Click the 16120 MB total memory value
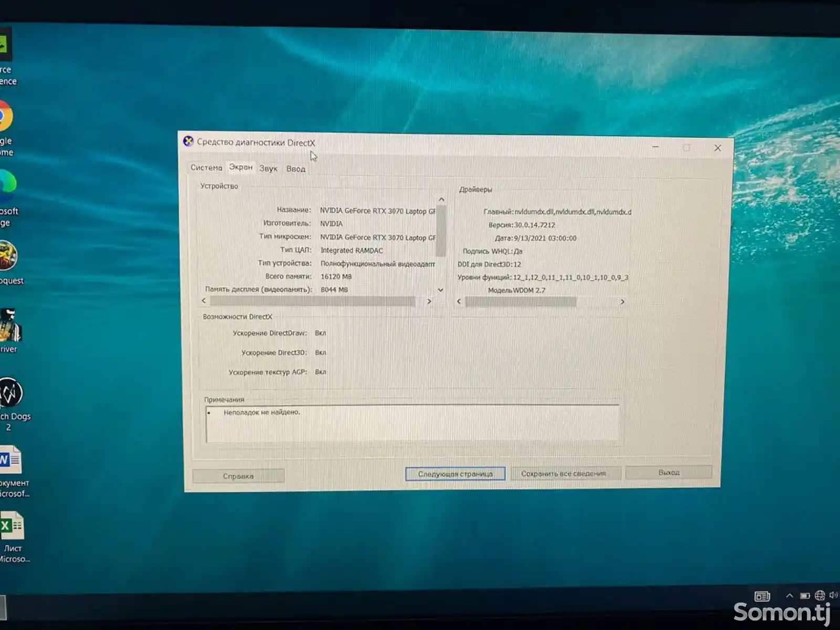The image size is (840, 630). 337,277
